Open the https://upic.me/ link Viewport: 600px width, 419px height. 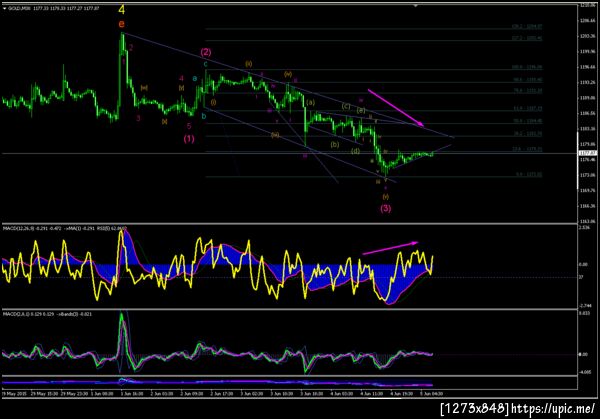point(553,409)
